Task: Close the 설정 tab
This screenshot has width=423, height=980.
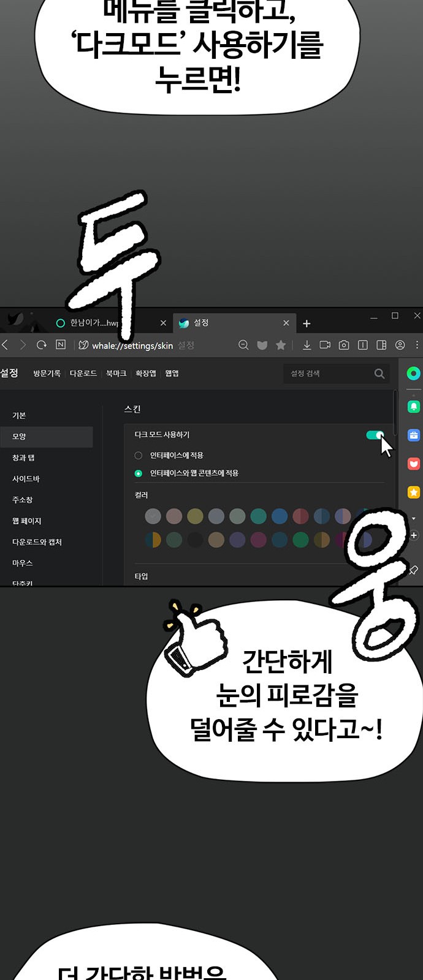Action: [286, 323]
